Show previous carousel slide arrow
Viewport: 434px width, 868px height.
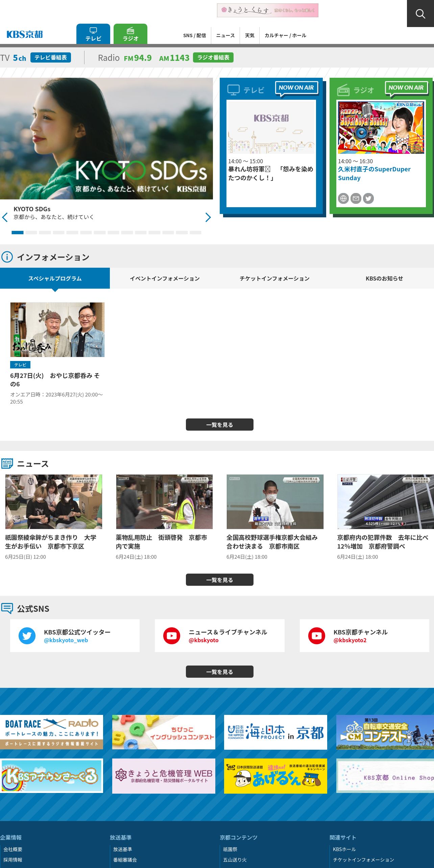pyautogui.click(x=5, y=217)
